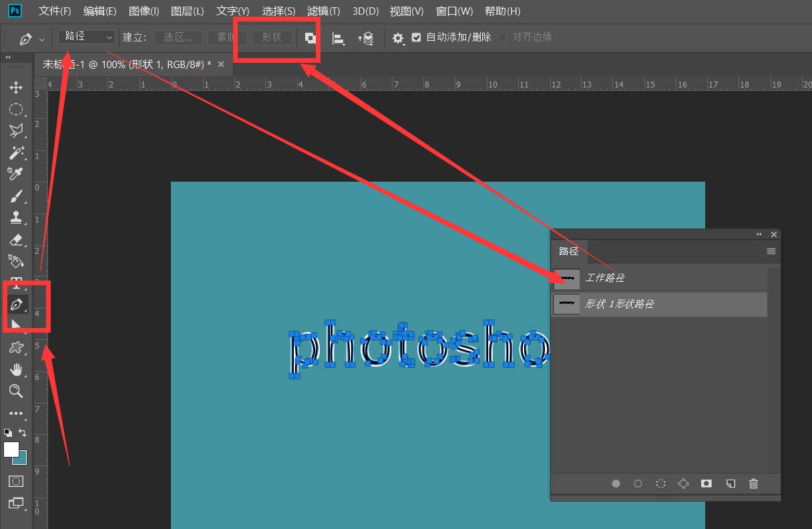Select 形状 1形状路径 path row
The width and height of the screenshot is (812, 529).
659,304
